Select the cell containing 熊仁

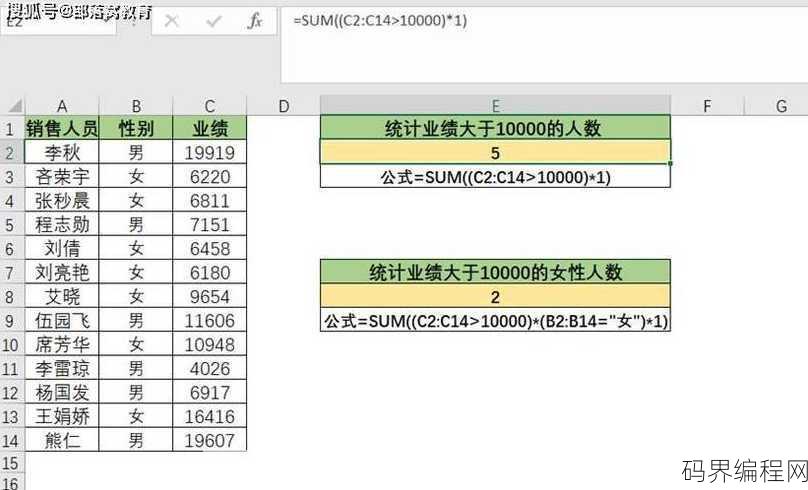(x=62, y=441)
